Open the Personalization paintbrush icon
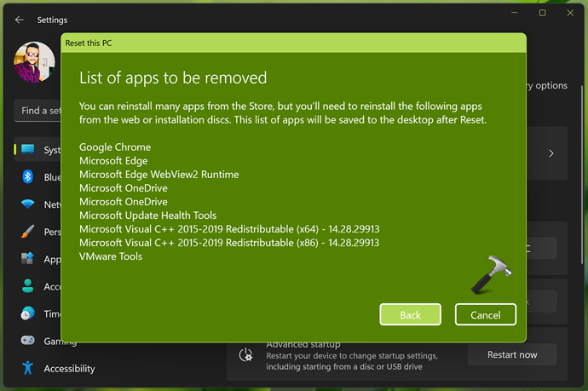 [28, 232]
